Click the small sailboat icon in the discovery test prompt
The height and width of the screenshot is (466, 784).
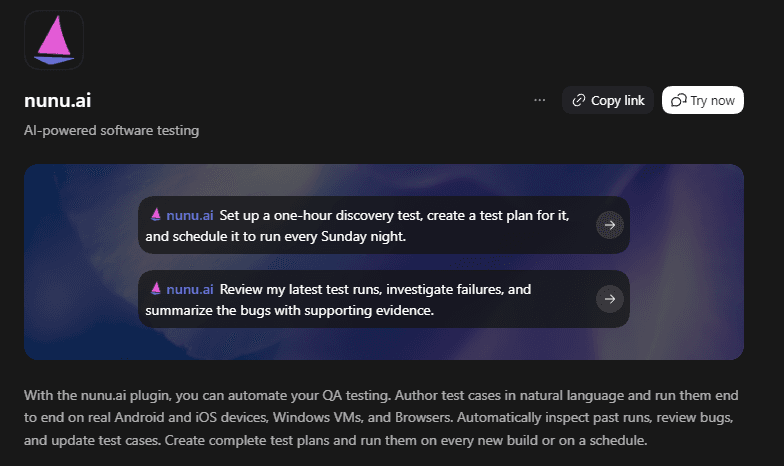(156, 214)
